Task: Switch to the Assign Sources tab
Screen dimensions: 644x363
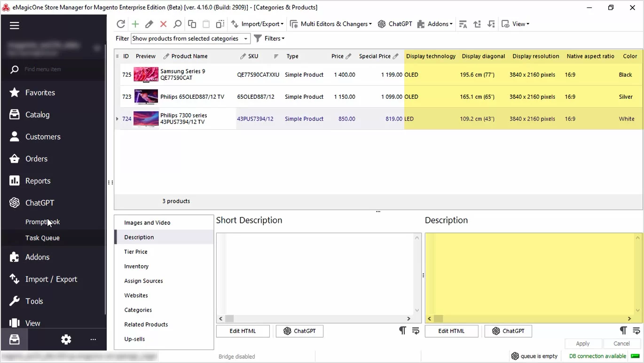Action: (143, 281)
